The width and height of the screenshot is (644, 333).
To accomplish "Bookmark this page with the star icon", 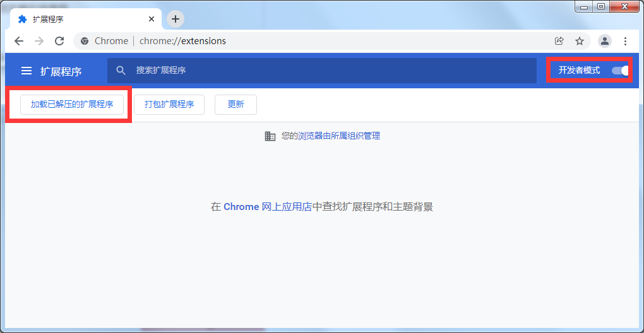I will [579, 41].
